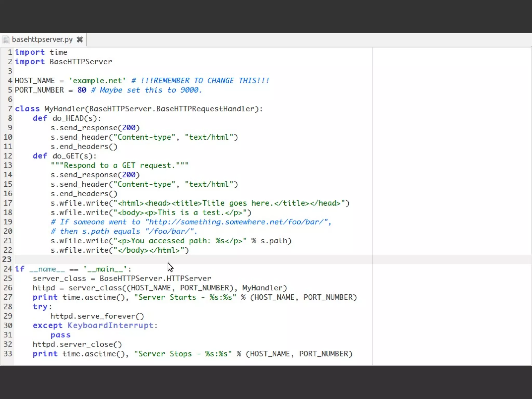Select the basehttpserver.py file tab
Viewport: 532px width, 399px height.
(x=42, y=39)
